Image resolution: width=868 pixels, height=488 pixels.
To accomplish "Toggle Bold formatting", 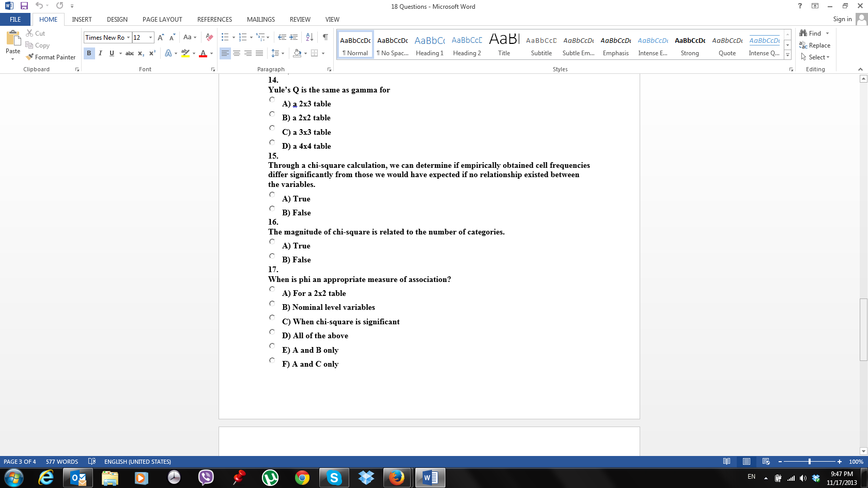I will click(89, 53).
